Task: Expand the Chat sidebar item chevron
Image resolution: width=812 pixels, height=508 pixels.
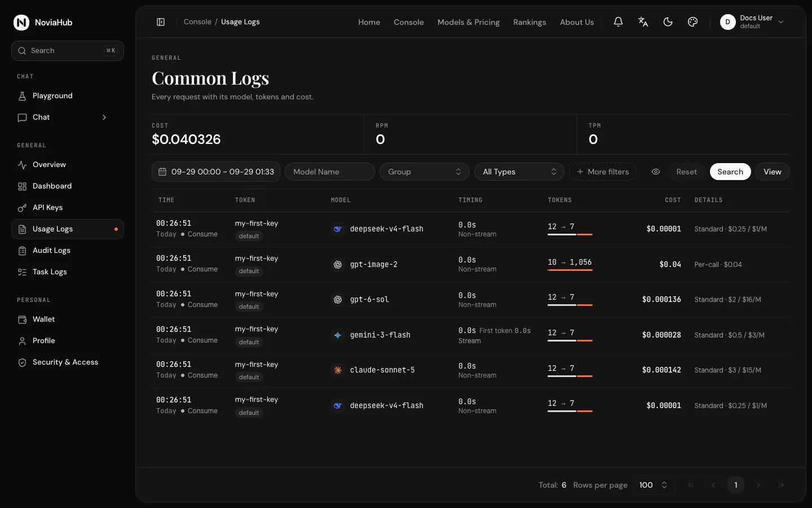Action: click(x=104, y=117)
